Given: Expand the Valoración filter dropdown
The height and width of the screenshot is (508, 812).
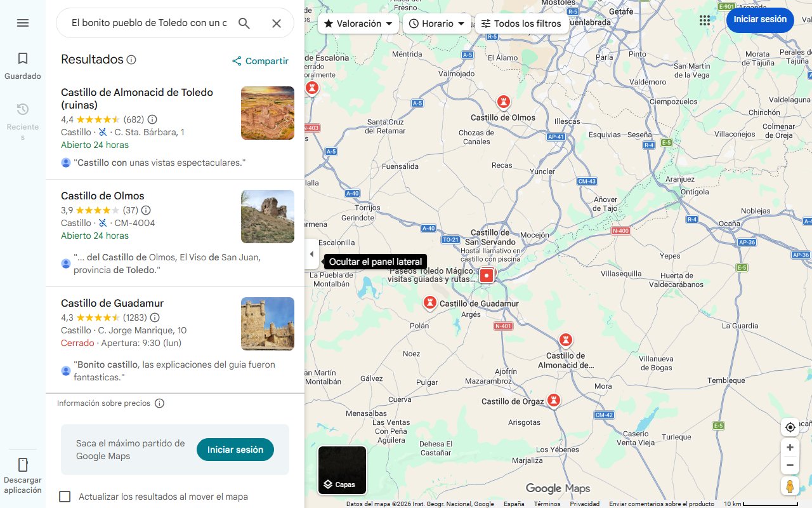Looking at the screenshot, I should point(358,23).
